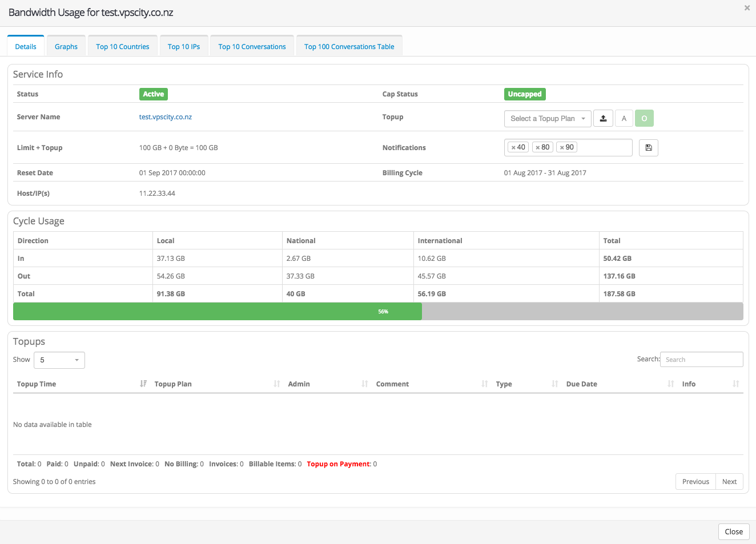Remove the 80 notification threshold tag
The image size is (756, 544).
tap(538, 148)
